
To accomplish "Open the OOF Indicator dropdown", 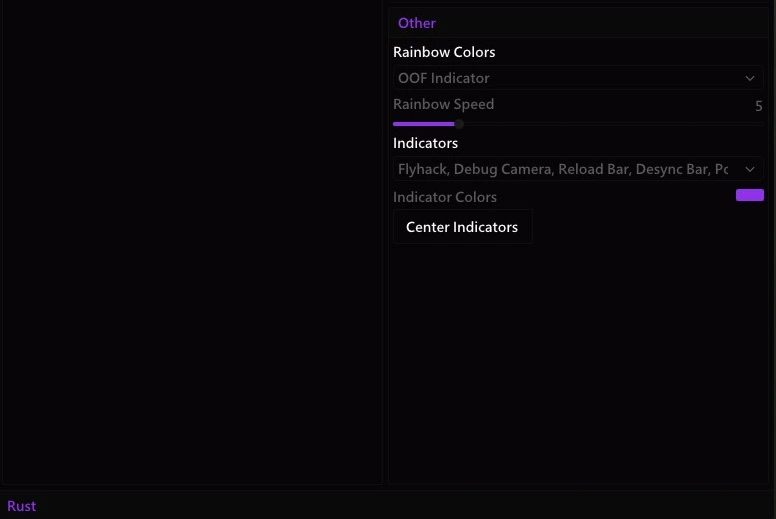I will [x=578, y=78].
